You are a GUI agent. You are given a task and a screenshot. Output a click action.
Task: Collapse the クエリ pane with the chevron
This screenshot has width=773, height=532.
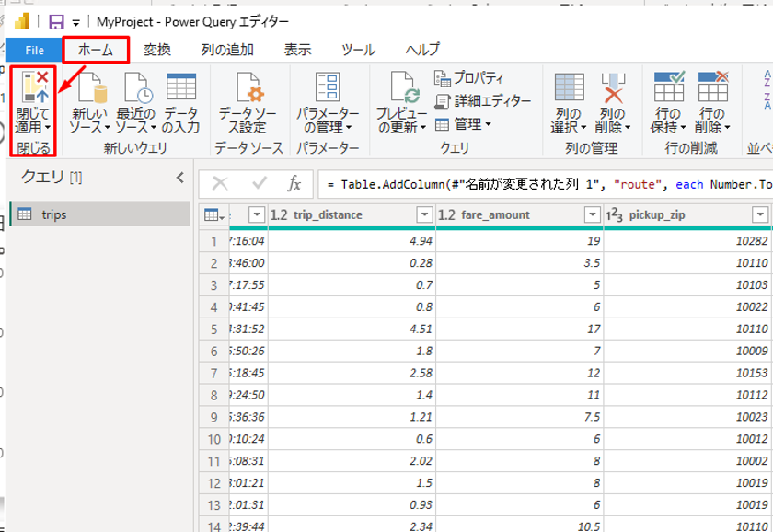[179, 177]
